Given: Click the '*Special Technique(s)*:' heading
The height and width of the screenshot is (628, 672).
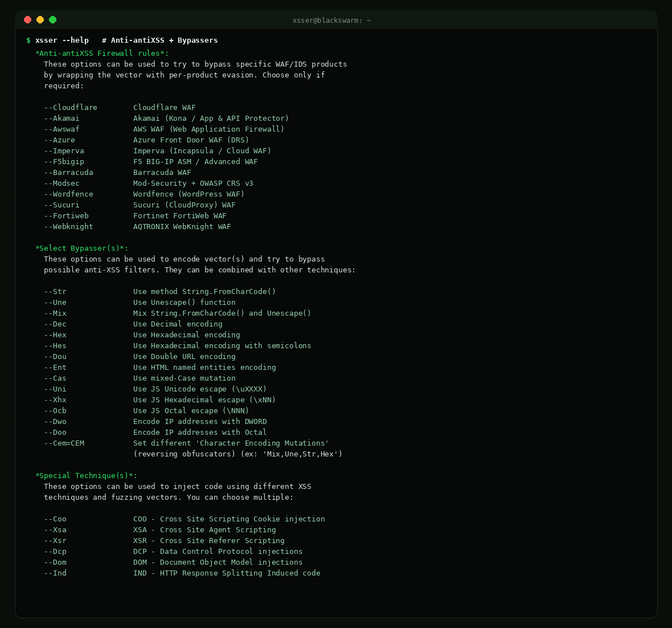Looking at the screenshot, I should click(x=86, y=475).
